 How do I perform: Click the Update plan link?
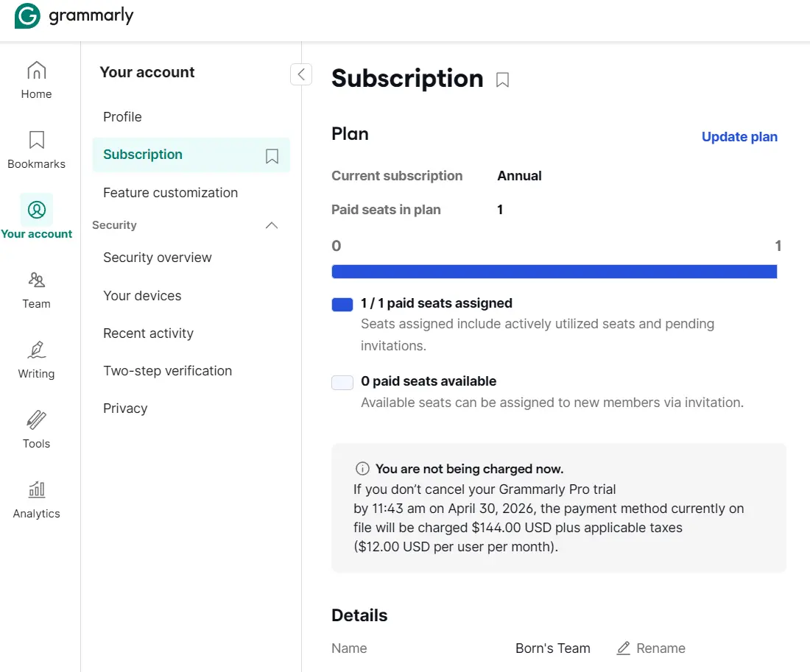coord(739,137)
